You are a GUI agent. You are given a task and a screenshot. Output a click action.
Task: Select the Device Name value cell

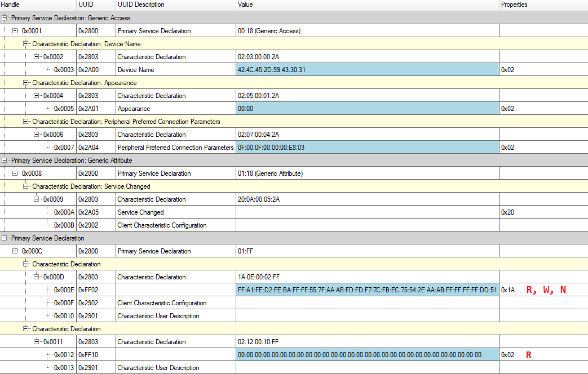(x=368, y=70)
